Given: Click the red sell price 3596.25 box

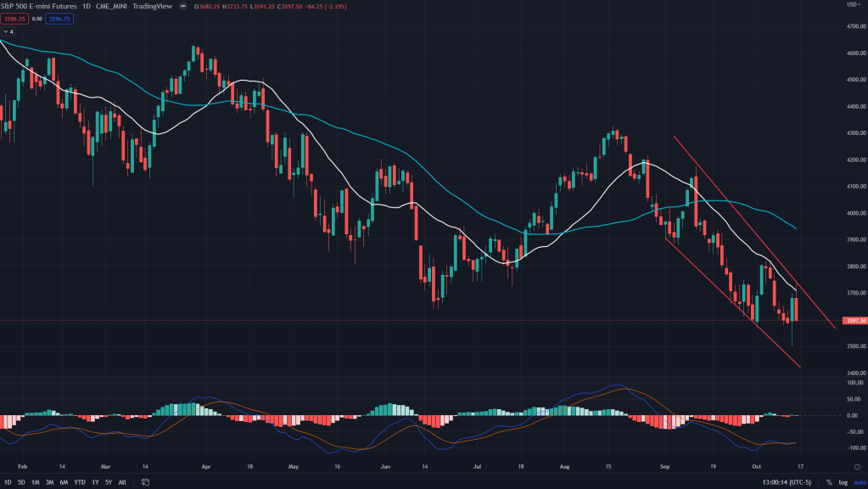Looking at the screenshot, I should click(x=14, y=19).
